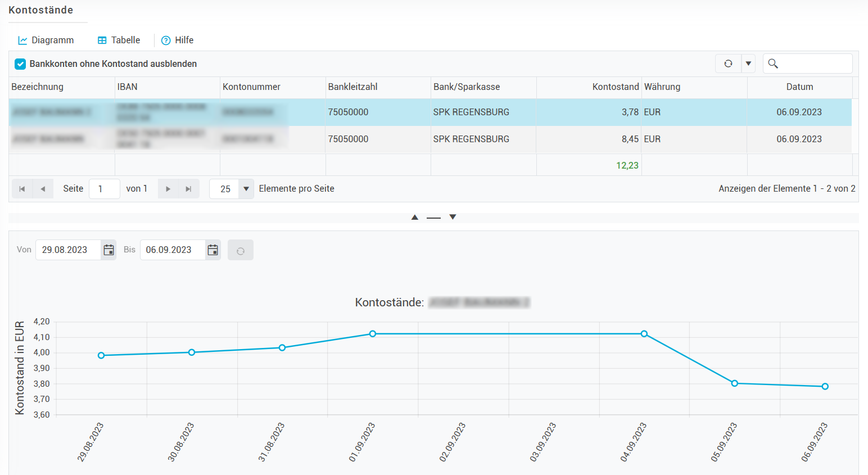Expand the panel with down triangle
Viewport: 868px width, 475px height.
[x=453, y=217]
